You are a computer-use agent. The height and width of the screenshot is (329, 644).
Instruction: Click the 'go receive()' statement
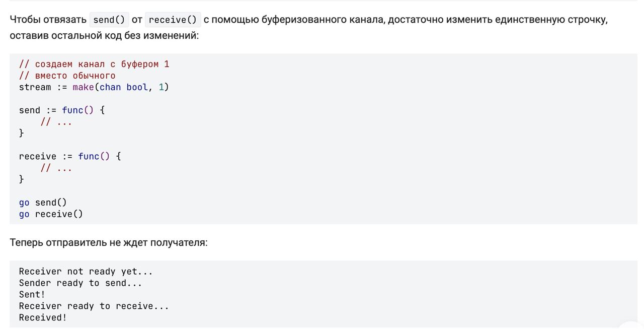pos(51,214)
